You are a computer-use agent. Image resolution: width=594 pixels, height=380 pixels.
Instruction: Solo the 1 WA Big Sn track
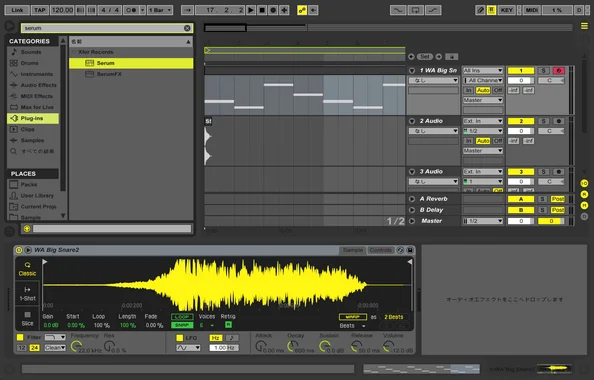tap(543, 70)
